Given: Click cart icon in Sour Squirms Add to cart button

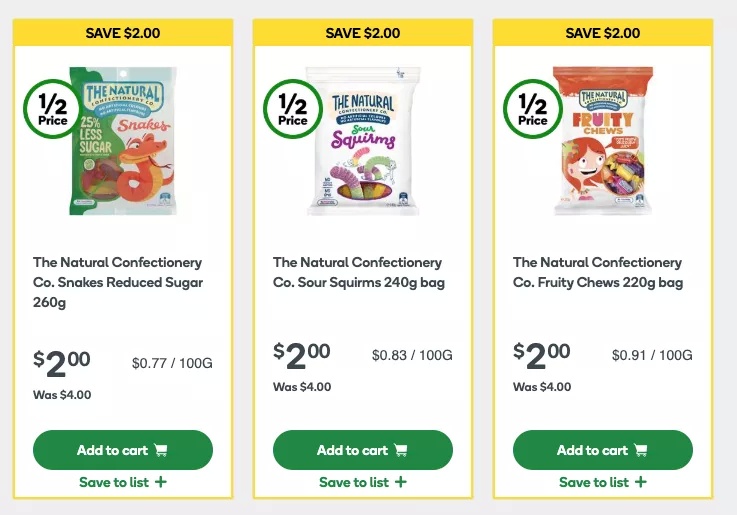Looking at the screenshot, I should click(401, 450).
